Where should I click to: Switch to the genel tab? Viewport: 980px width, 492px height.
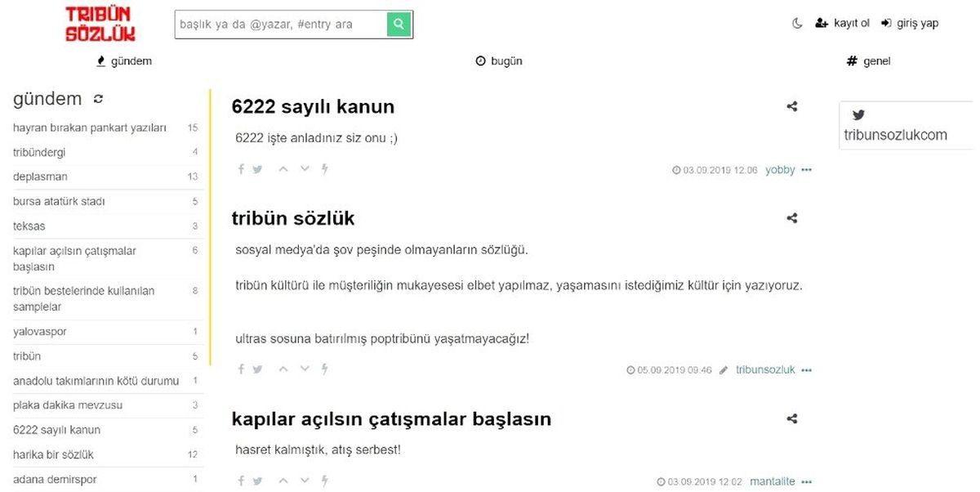click(869, 61)
